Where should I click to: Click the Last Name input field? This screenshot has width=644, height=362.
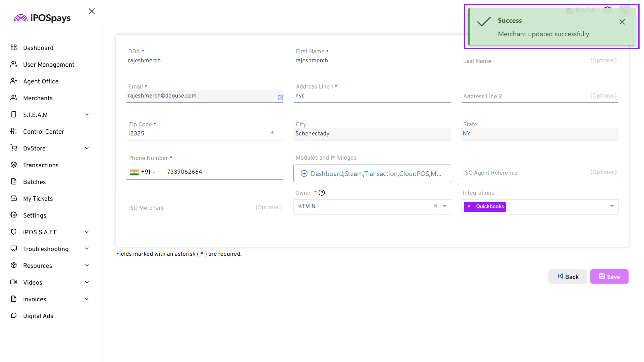525,61
